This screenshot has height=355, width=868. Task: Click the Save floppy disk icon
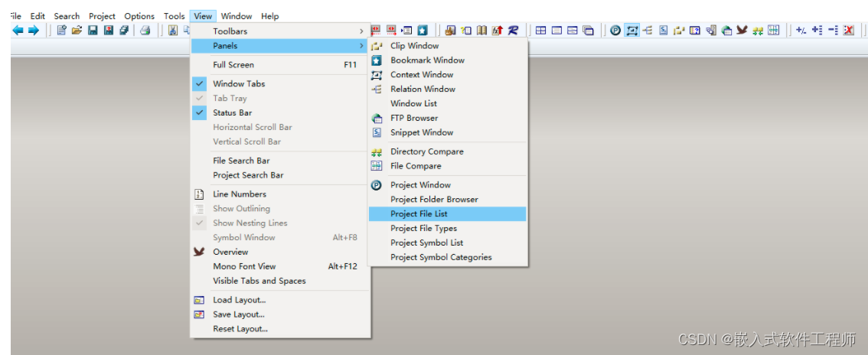[93, 31]
